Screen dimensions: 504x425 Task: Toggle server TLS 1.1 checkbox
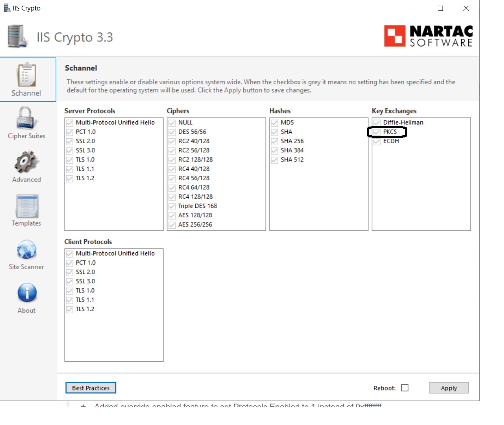(69, 170)
